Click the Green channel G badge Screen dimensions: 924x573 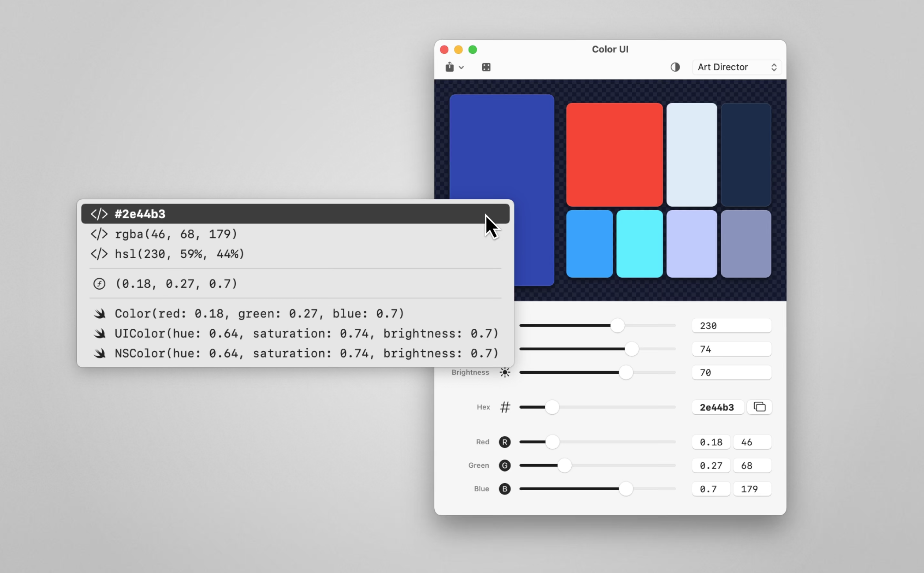[505, 465]
